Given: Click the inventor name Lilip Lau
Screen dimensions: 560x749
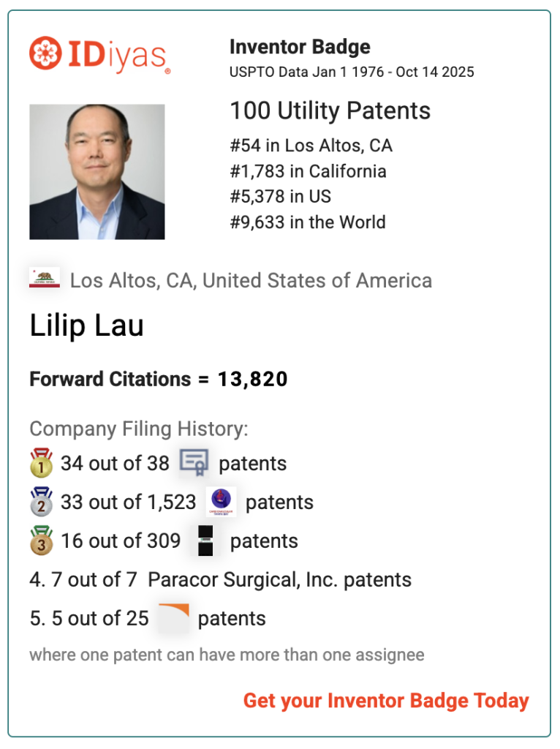Looking at the screenshot, I should 86,325.
